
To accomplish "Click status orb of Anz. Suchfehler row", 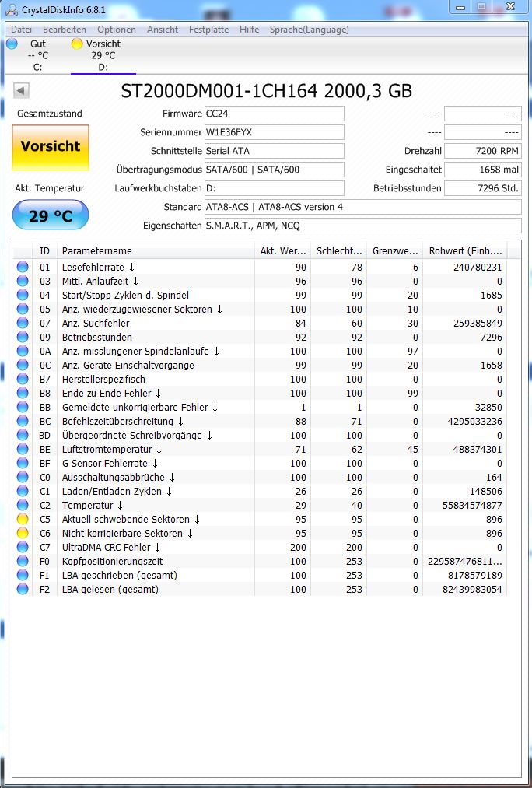I will pyautogui.click(x=23, y=323).
